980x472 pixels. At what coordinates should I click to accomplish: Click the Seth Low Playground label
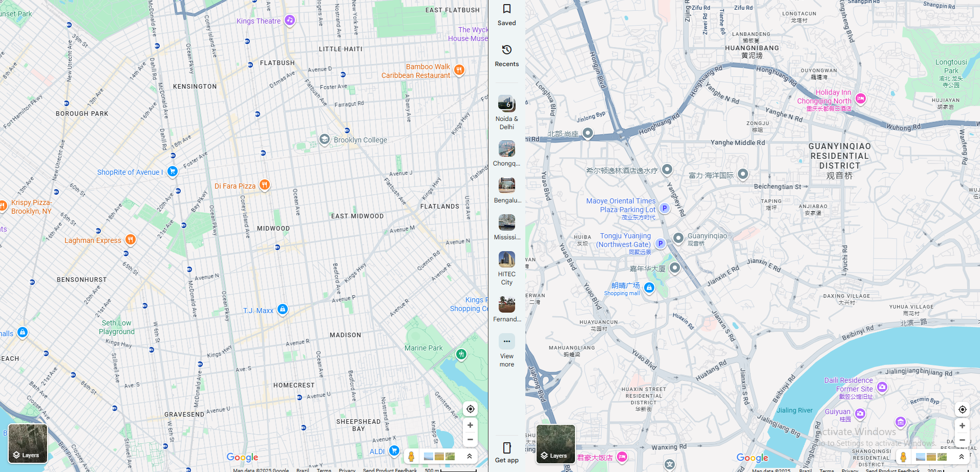click(x=117, y=327)
